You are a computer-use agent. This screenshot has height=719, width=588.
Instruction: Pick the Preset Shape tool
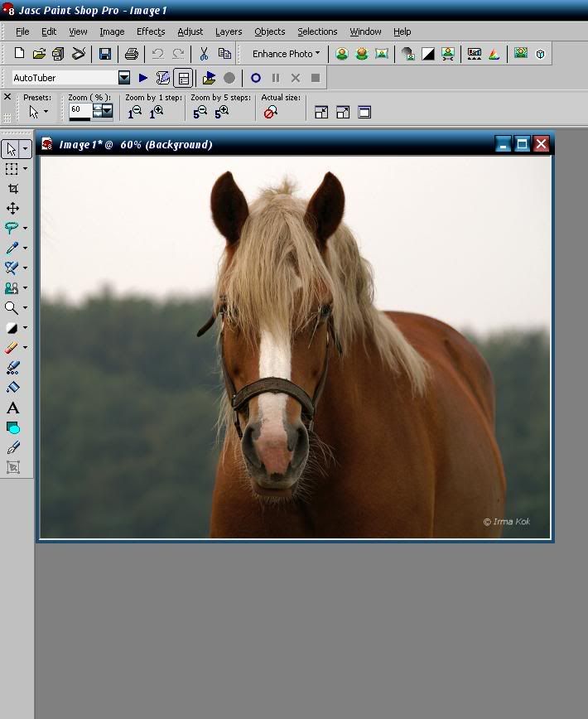coord(12,427)
